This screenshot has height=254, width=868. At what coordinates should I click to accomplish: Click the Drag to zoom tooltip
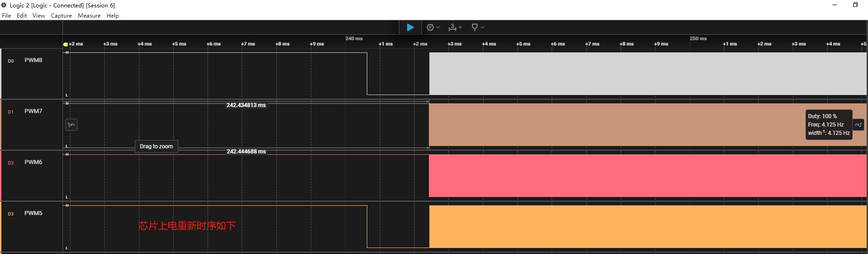pyautogui.click(x=157, y=146)
